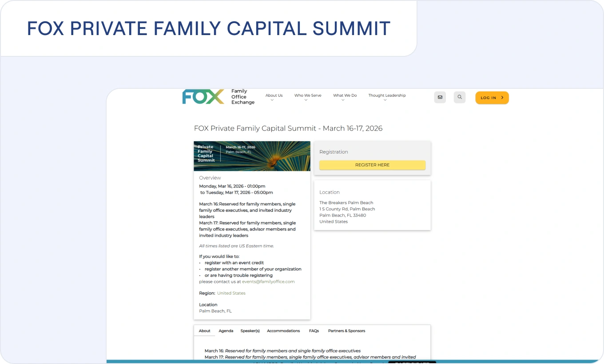Click the page title FOX Private Family Capital Summit - March 16-17, 2026
This screenshot has width=604, height=364.
pos(288,128)
